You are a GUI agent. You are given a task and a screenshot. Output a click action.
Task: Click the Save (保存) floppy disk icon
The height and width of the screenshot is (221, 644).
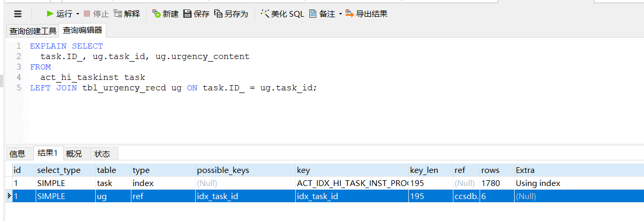(187, 14)
